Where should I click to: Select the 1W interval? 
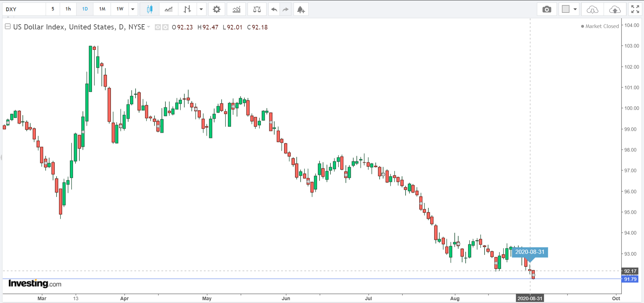coord(120,9)
